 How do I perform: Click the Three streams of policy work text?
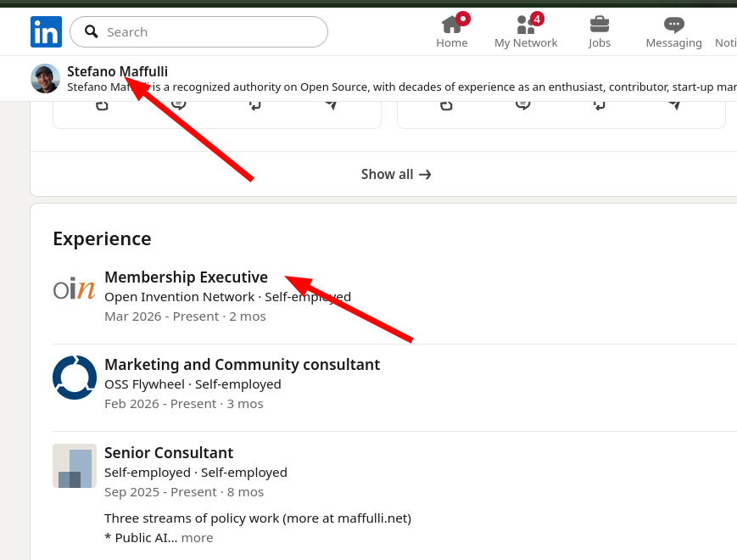click(x=258, y=518)
